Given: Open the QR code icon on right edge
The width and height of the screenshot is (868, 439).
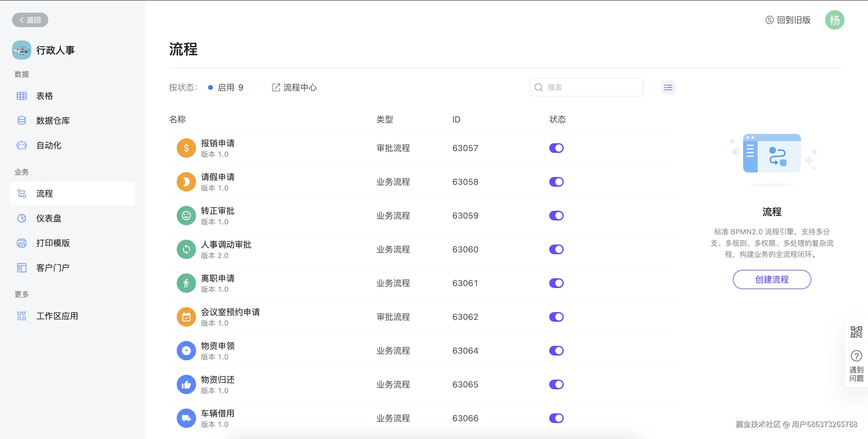Looking at the screenshot, I should (856, 332).
